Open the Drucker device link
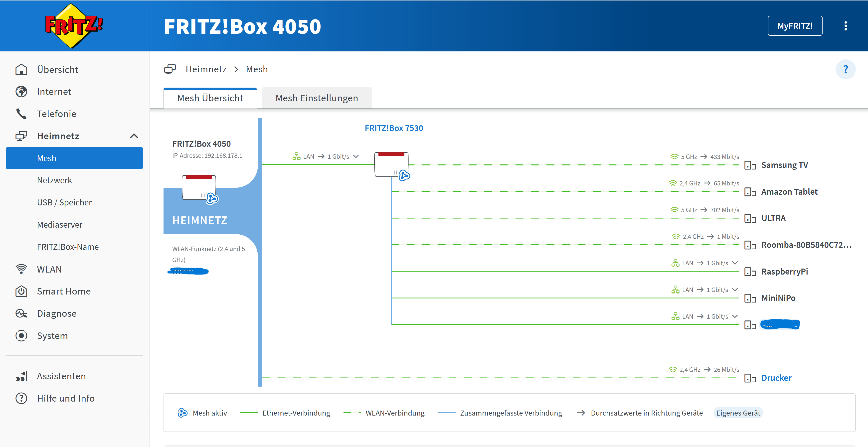The image size is (868, 447). click(x=776, y=378)
